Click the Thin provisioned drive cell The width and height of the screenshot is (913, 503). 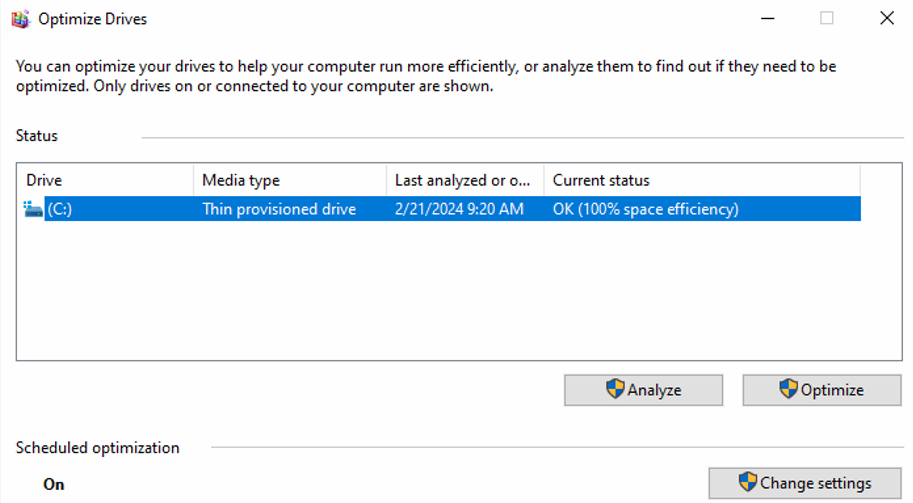point(279,209)
